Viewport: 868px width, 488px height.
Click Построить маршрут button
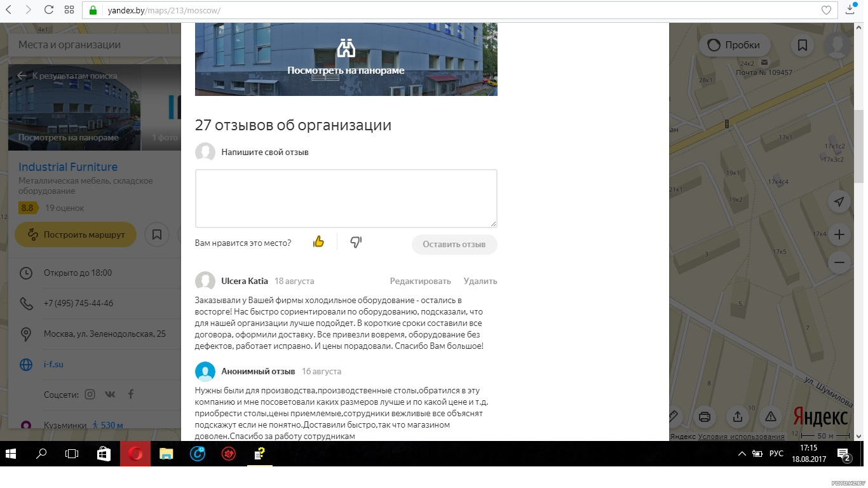(76, 234)
